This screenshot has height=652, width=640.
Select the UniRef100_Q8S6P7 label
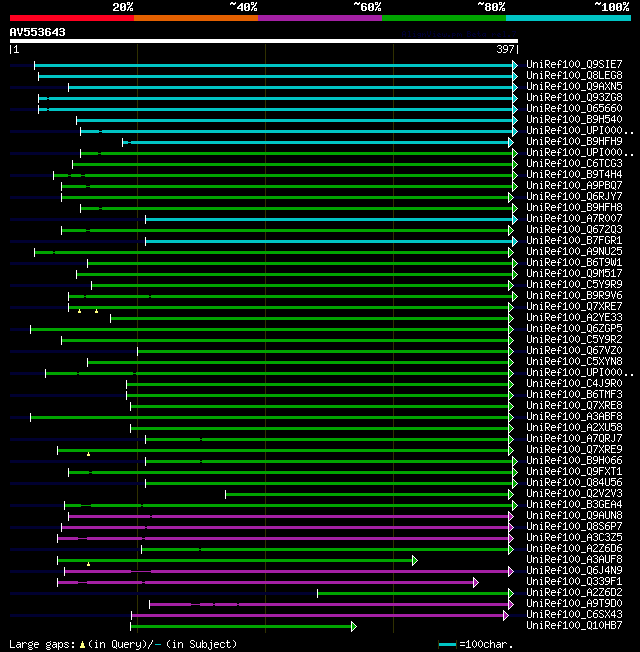(x=574, y=527)
